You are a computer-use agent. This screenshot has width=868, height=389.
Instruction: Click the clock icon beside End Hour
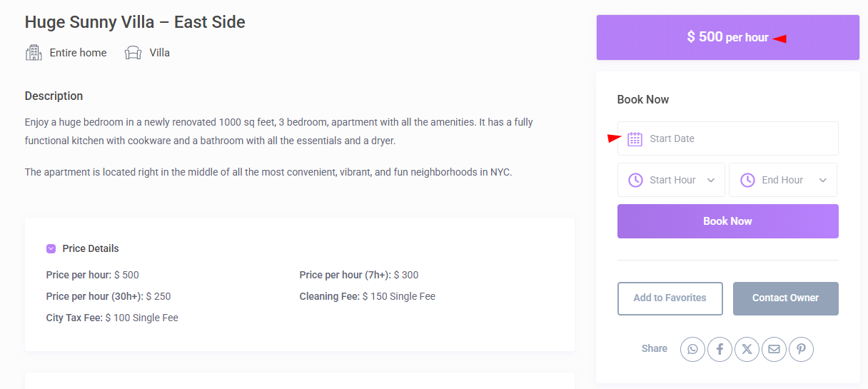click(x=747, y=181)
